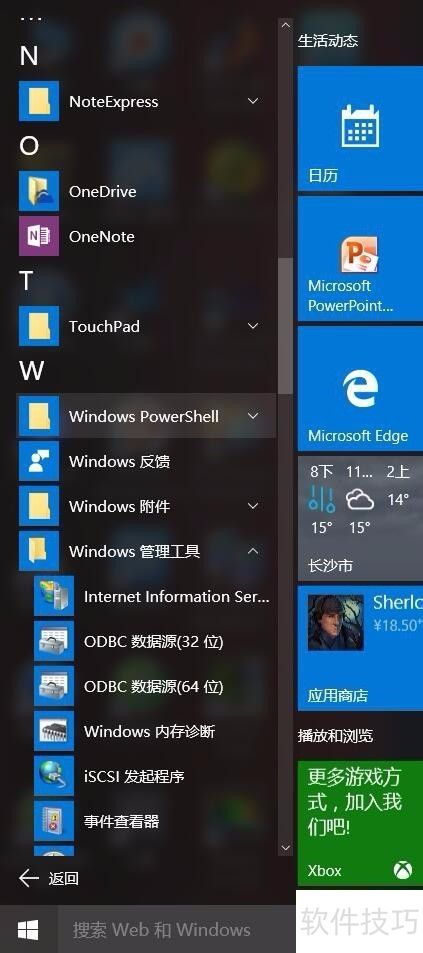Click the 生活动态 group heading
This screenshot has height=953, width=423.
(328, 41)
